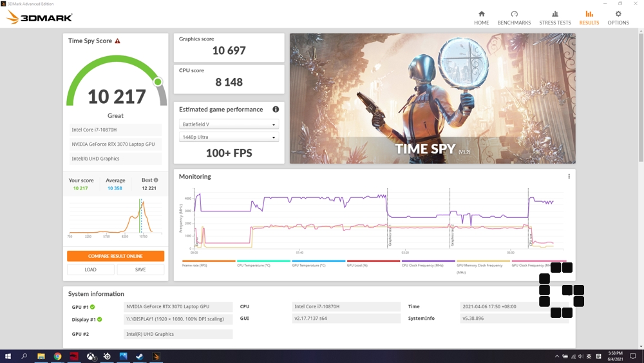Click the CPU score 8 148 value
The image size is (644, 363).
pyautogui.click(x=229, y=83)
